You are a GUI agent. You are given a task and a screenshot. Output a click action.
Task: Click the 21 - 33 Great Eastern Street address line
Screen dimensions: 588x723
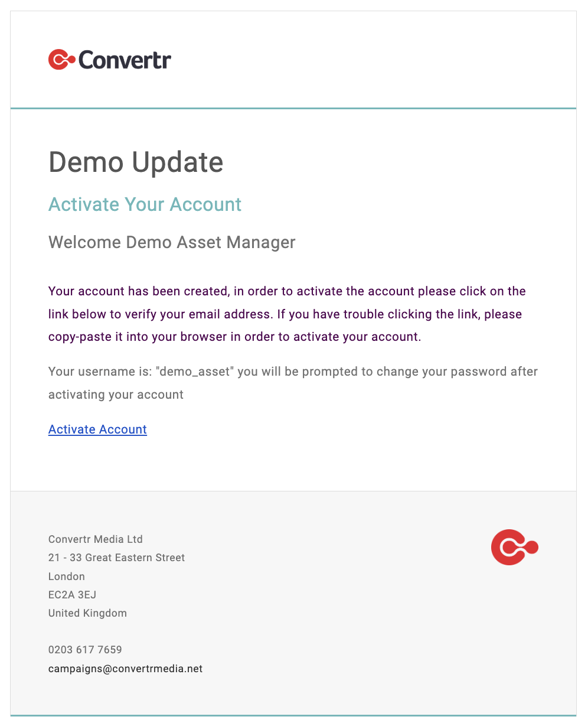116,558
